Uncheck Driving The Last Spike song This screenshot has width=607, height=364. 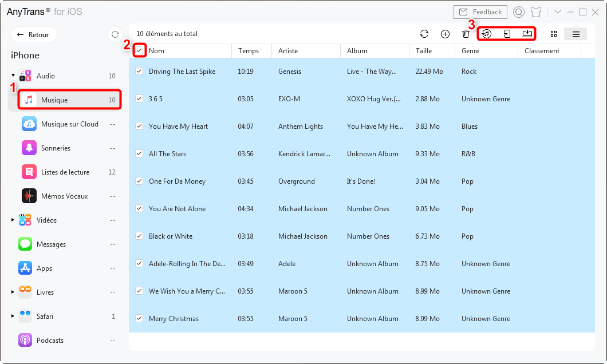point(139,71)
